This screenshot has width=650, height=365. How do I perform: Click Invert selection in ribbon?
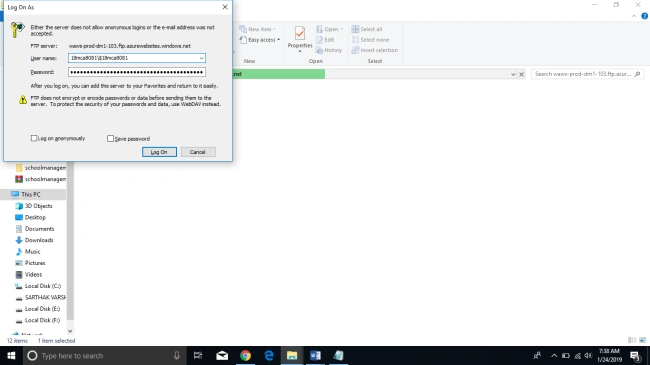click(x=375, y=50)
